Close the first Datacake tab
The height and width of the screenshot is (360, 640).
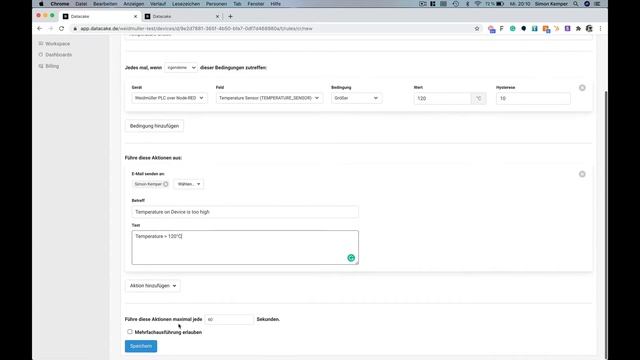click(x=136, y=16)
